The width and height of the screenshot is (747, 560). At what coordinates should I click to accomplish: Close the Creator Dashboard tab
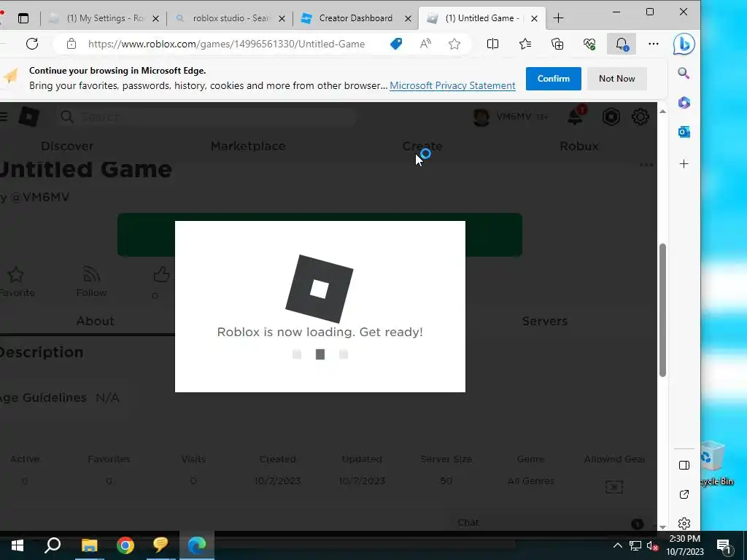pyautogui.click(x=408, y=18)
